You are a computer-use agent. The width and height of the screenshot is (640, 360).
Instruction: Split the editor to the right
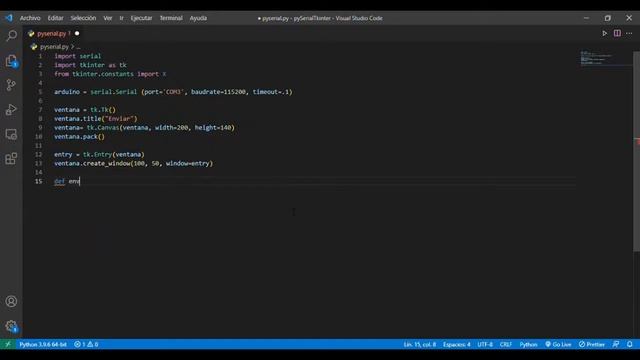[x=617, y=33]
